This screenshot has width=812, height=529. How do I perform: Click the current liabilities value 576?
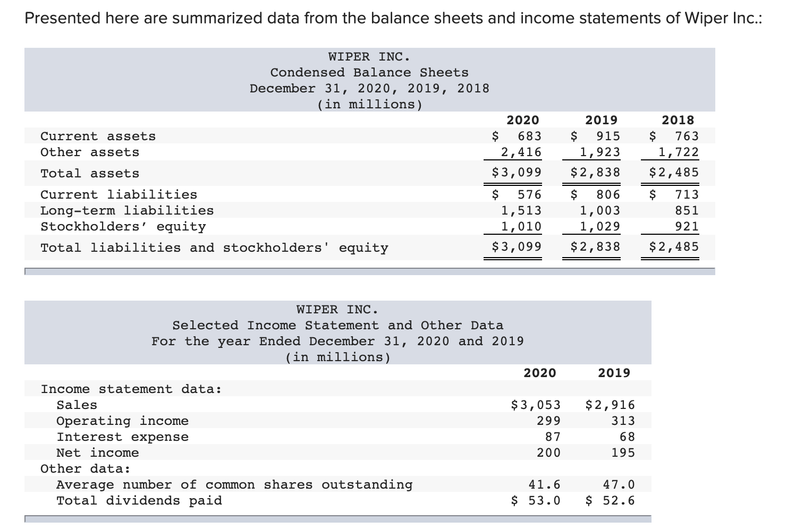click(x=529, y=195)
